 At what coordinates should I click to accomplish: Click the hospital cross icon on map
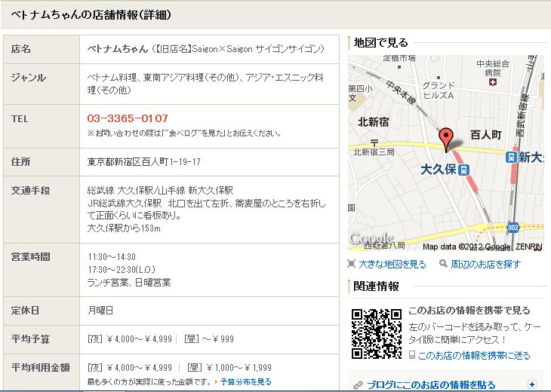pyautogui.click(x=492, y=83)
